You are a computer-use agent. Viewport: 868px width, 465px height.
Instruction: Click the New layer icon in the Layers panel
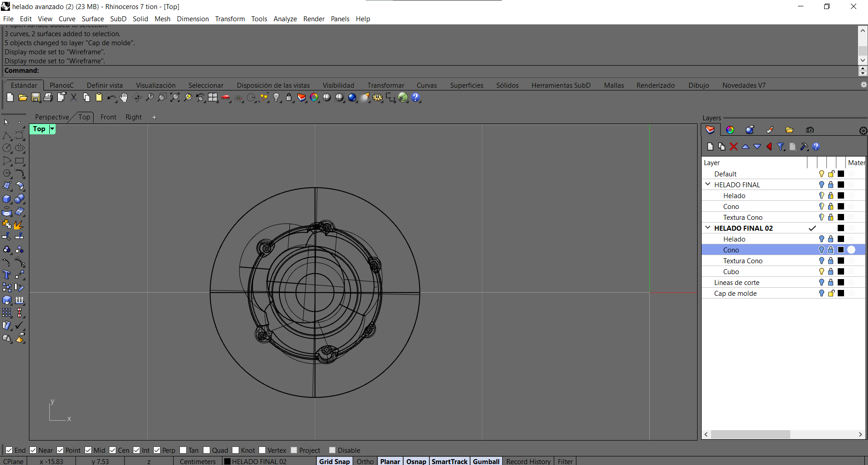[710, 147]
